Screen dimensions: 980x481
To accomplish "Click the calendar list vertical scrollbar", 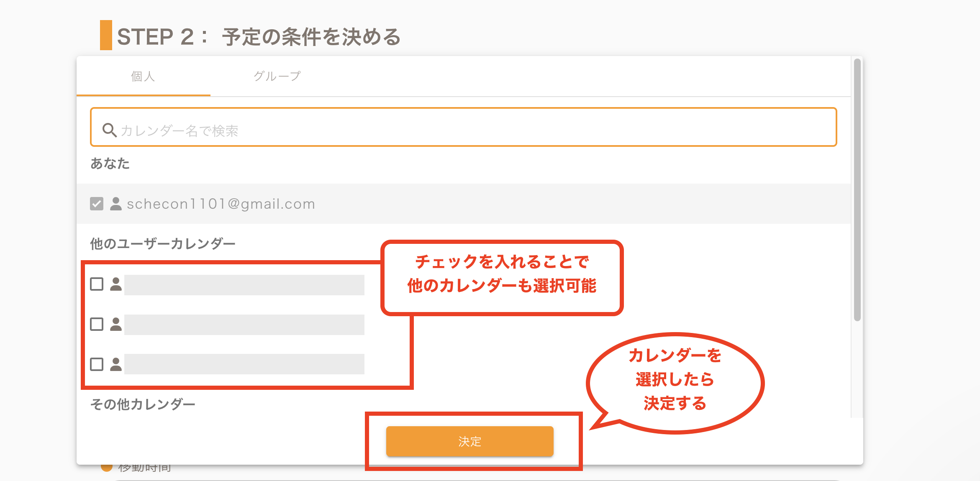I will [x=857, y=188].
